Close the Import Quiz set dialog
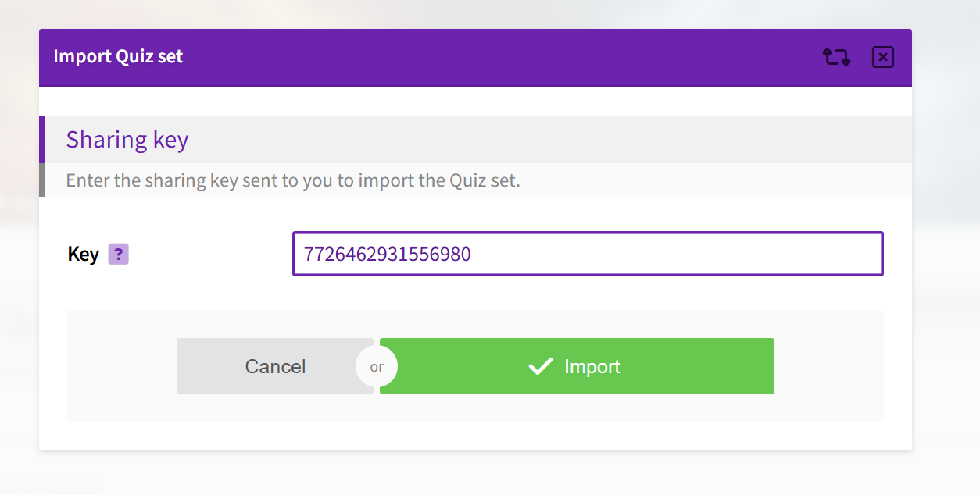Image resolution: width=980 pixels, height=495 pixels. click(882, 57)
